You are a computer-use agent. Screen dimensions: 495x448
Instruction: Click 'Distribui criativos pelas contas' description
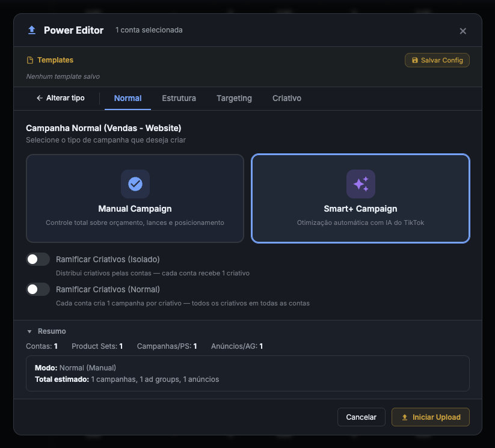point(153,273)
